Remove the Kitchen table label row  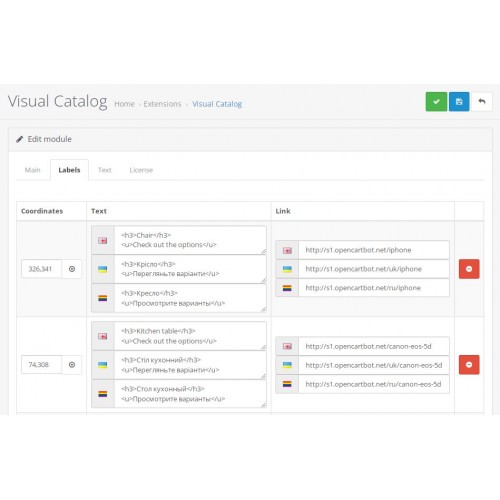[469, 365]
